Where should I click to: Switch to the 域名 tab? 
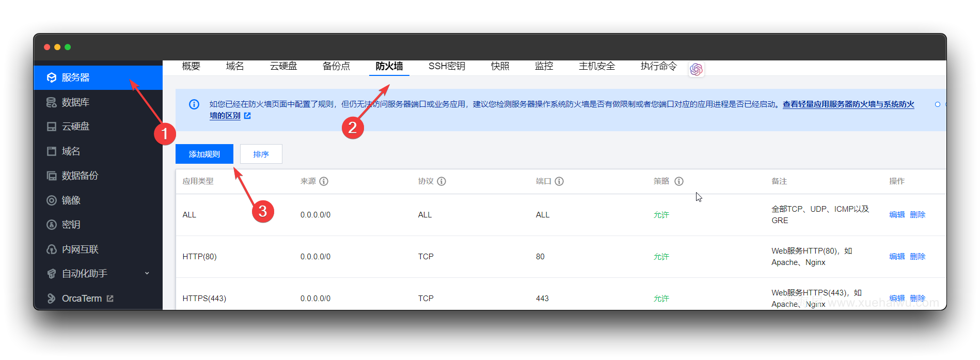point(235,66)
